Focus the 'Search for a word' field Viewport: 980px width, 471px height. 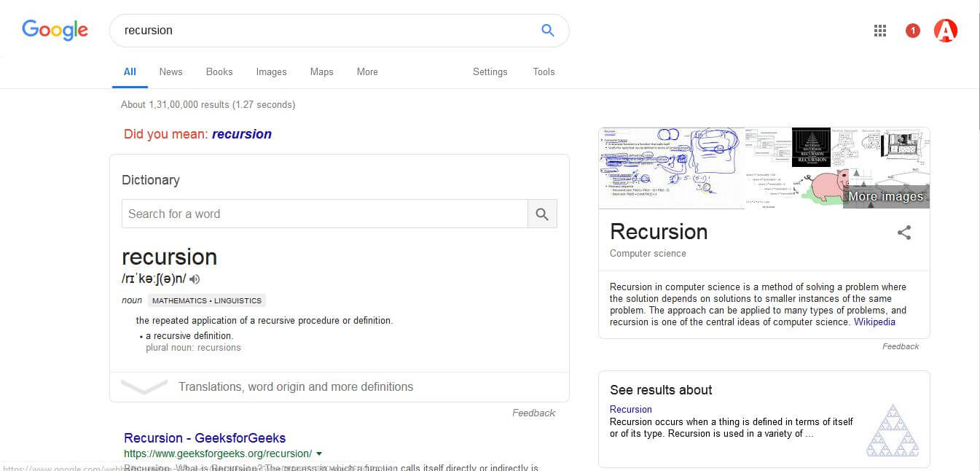click(x=324, y=214)
